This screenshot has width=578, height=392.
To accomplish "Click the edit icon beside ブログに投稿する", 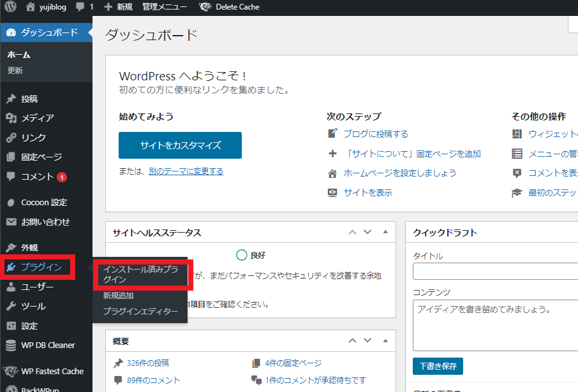I will tap(332, 133).
